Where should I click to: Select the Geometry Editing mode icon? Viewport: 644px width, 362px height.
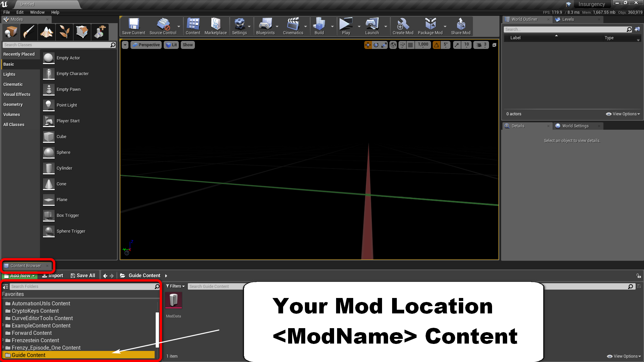(x=82, y=32)
